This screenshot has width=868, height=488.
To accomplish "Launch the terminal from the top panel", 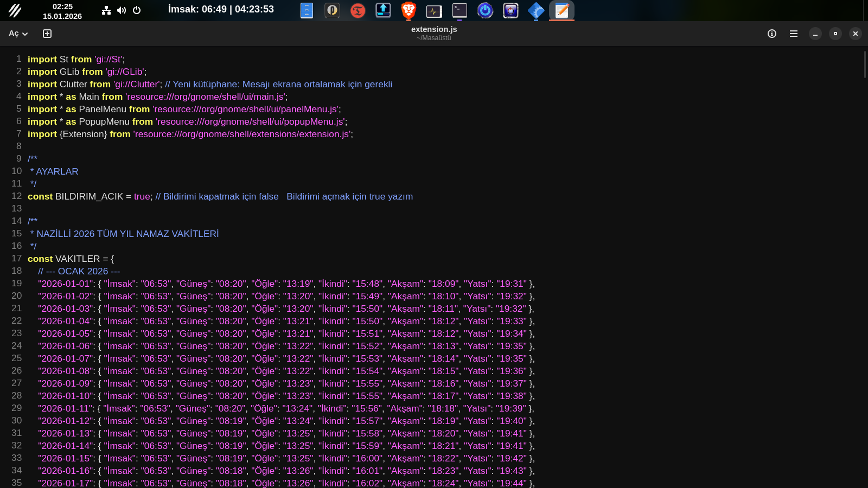I will (x=459, y=10).
